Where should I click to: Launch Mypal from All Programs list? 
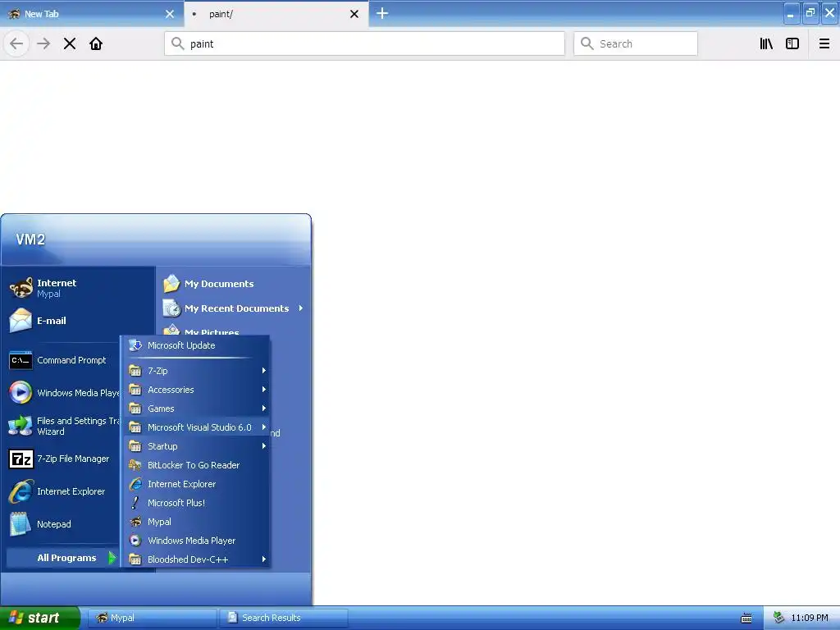195,521
